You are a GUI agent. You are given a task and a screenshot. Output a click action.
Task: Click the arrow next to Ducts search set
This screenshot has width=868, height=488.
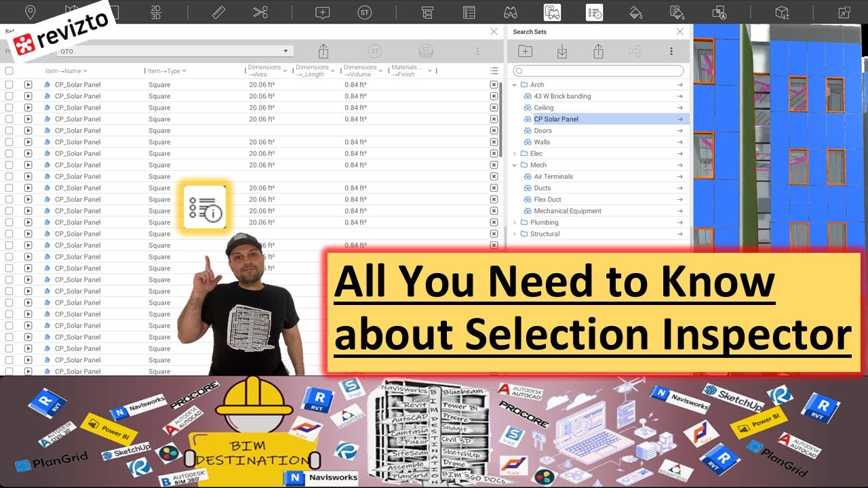(679, 188)
